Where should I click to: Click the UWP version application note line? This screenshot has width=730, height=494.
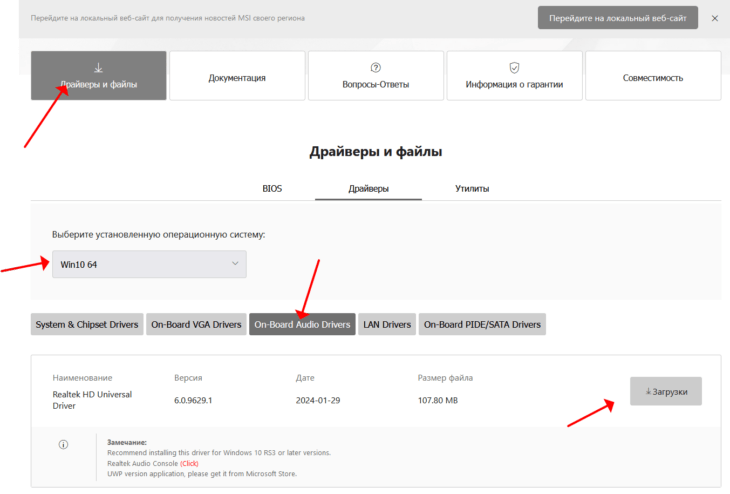pyautogui.click(x=202, y=474)
